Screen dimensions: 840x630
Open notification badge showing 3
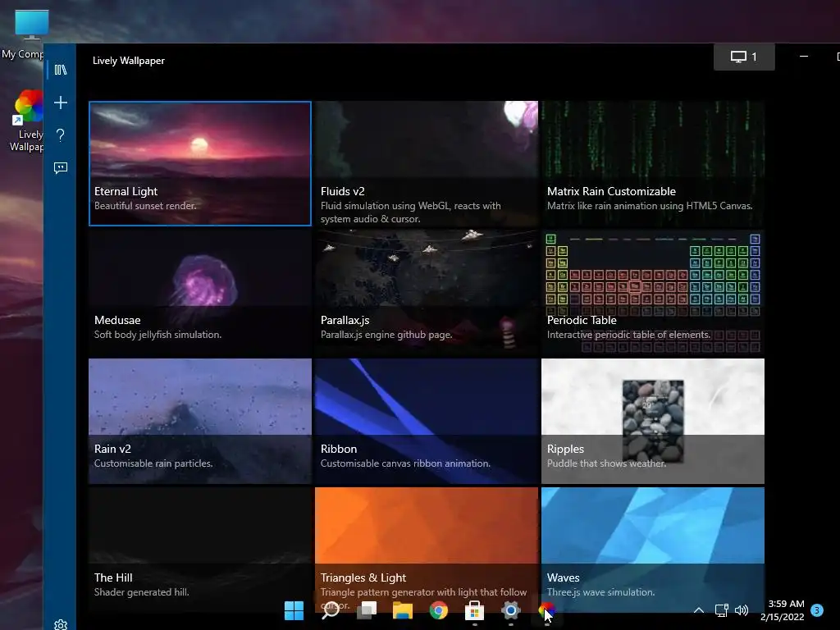pyautogui.click(x=817, y=610)
